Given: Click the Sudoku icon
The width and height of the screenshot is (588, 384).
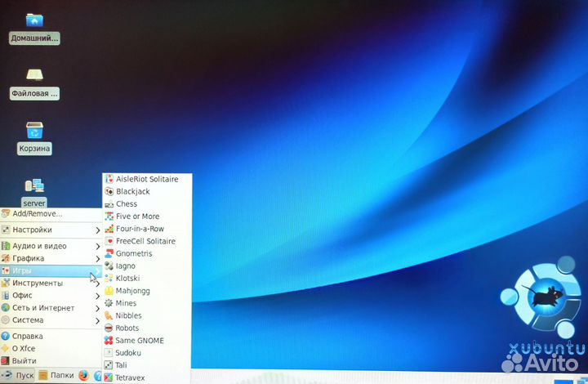Looking at the screenshot, I should tap(109, 352).
